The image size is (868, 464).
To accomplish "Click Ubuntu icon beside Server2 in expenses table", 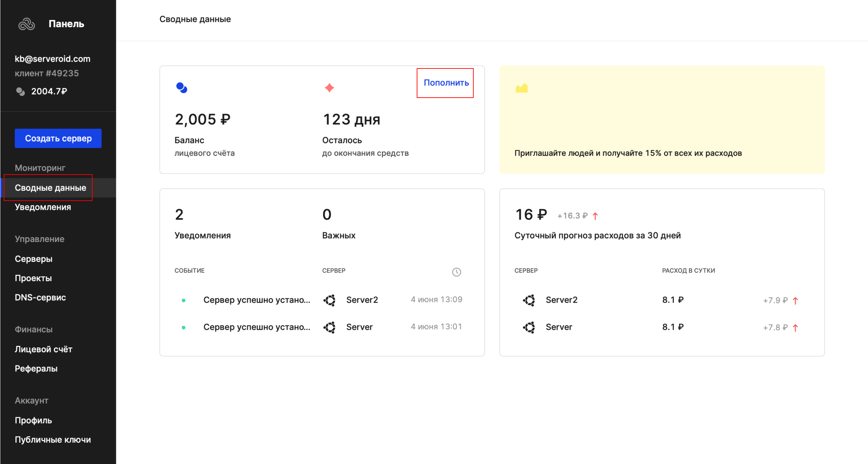I will 529,300.
